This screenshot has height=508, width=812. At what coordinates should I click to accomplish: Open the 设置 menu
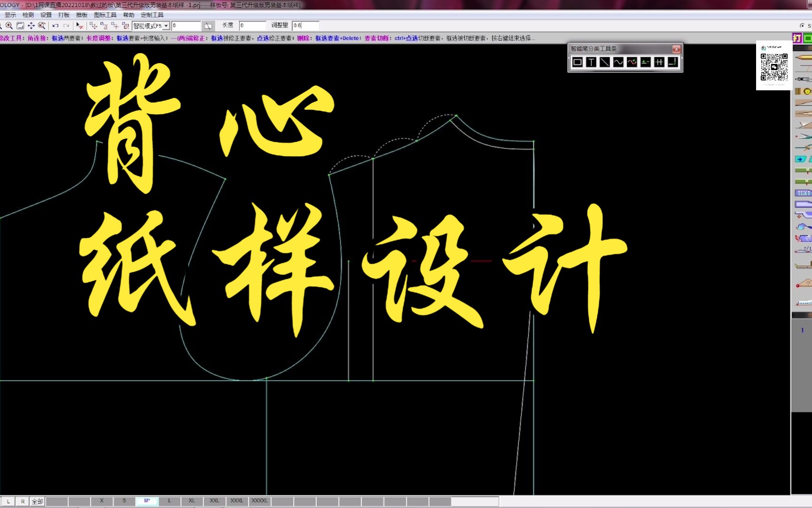[x=46, y=15]
